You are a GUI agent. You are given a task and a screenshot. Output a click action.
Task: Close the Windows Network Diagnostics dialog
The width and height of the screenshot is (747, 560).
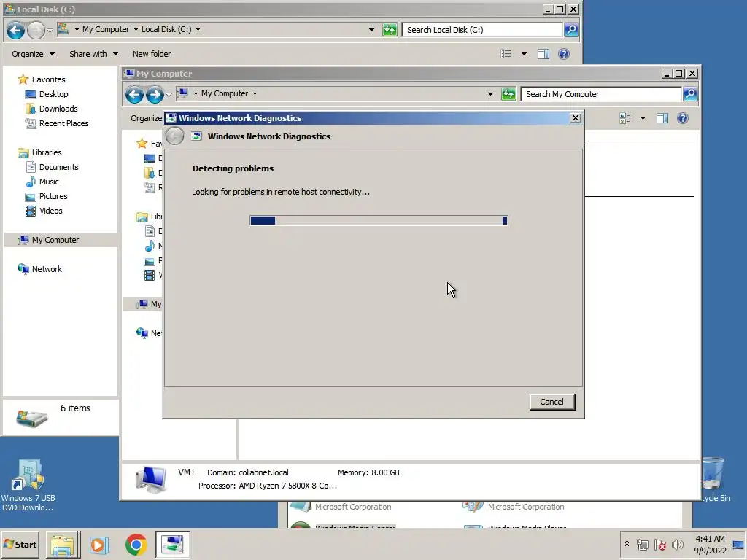point(576,117)
